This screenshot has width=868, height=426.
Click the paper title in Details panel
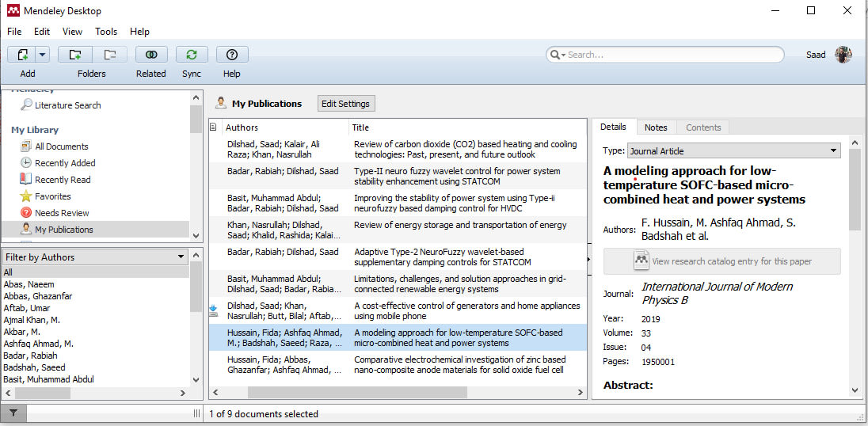point(704,184)
